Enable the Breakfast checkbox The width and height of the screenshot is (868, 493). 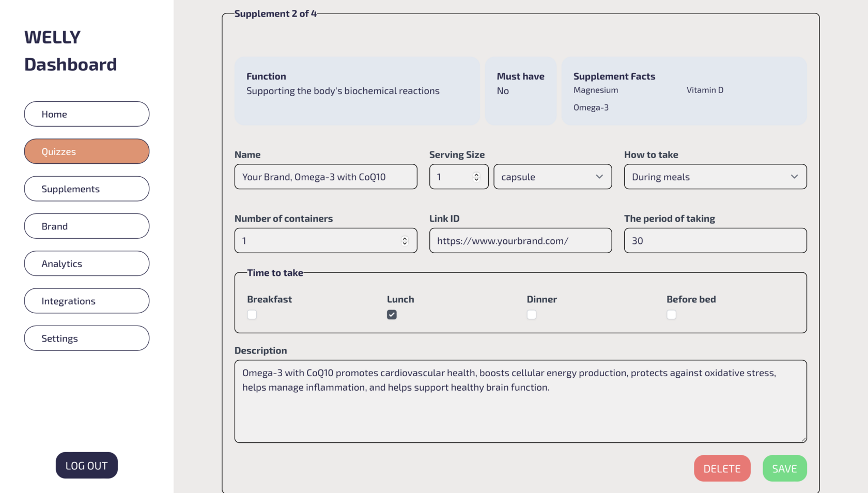(x=252, y=315)
